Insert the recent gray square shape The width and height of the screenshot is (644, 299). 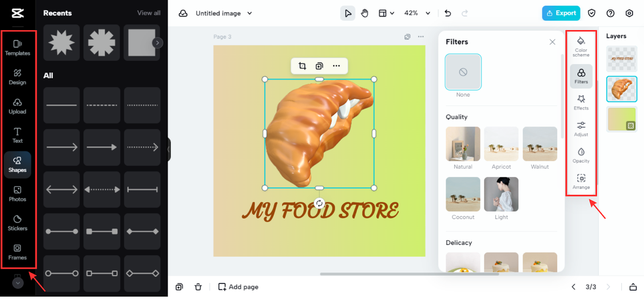[142, 43]
